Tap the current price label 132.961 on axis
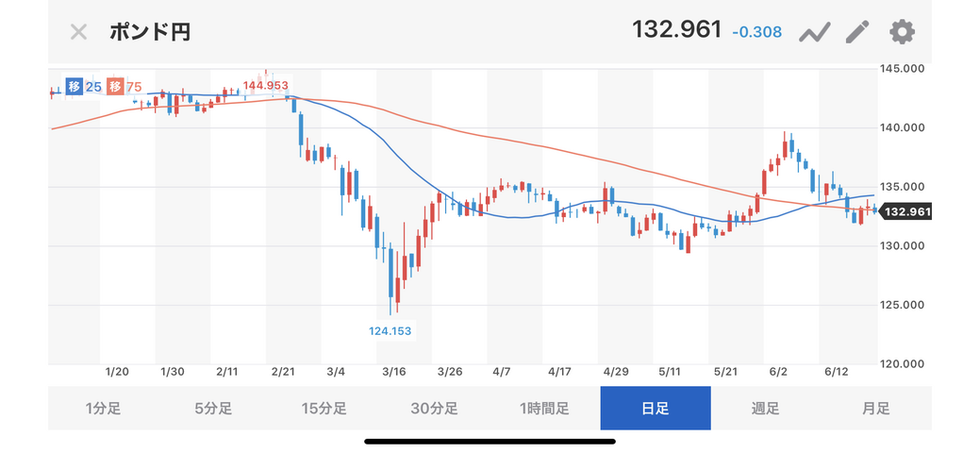Image resolution: width=980 pixels, height=453 pixels. tap(905, 211)
